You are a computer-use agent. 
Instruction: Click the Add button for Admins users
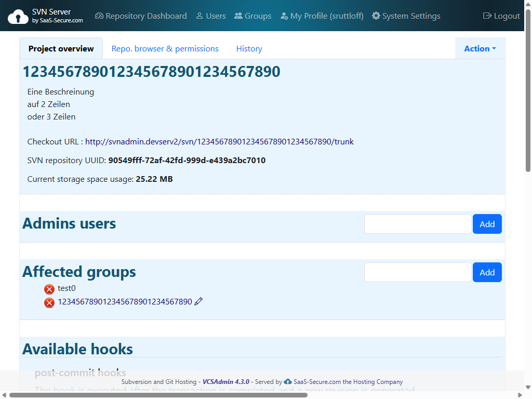click(x=487, y=224)
